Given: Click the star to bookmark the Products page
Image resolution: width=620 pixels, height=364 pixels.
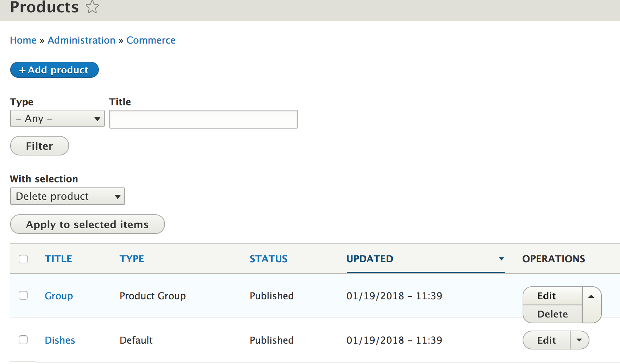Looking at the screenshot, I should tap(92, 7).
